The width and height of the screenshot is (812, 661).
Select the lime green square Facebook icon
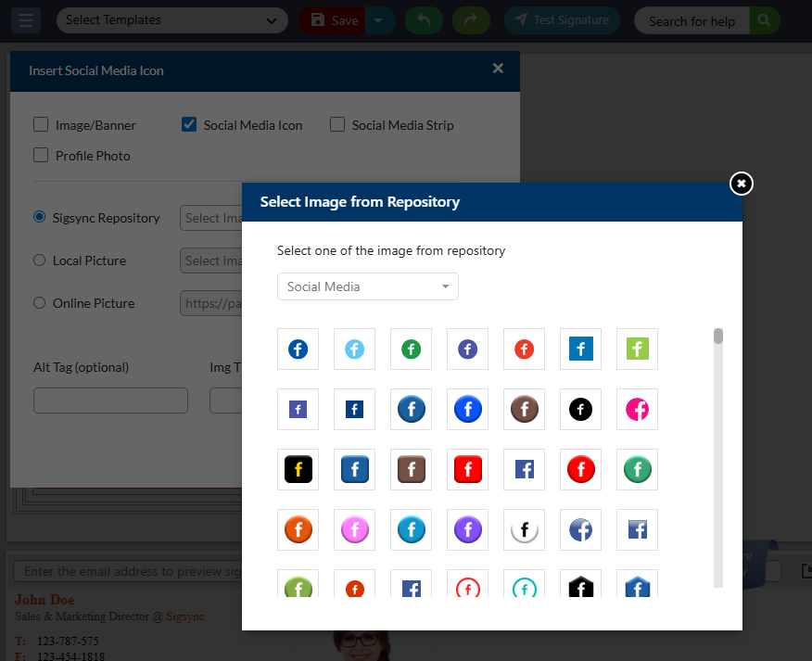(x=637, y=349)
